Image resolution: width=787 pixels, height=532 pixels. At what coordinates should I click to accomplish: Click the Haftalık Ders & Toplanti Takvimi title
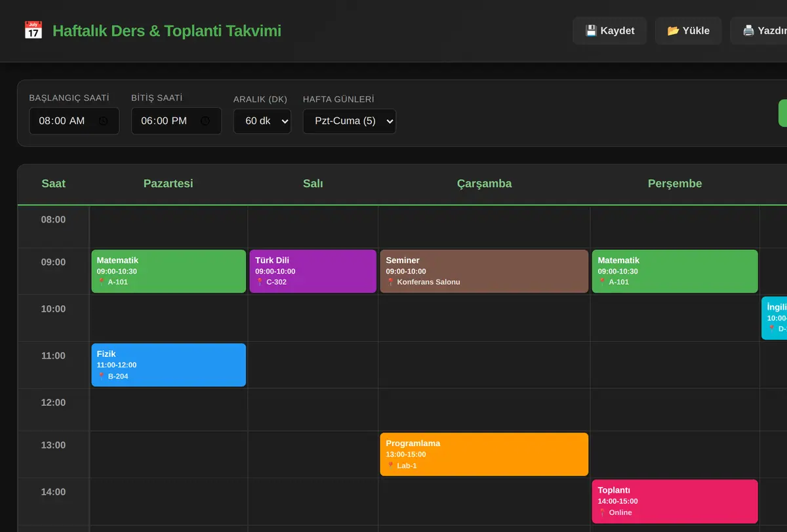pos(167,31)
